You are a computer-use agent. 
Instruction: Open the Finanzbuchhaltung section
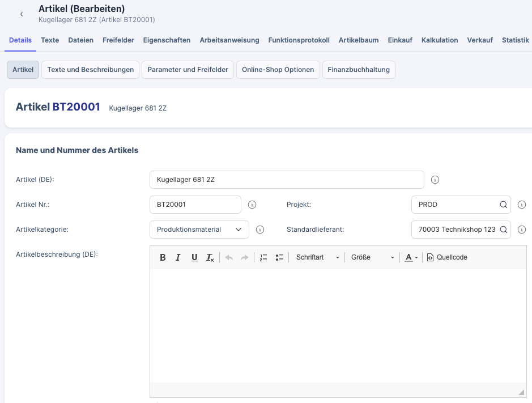[359, 70]
